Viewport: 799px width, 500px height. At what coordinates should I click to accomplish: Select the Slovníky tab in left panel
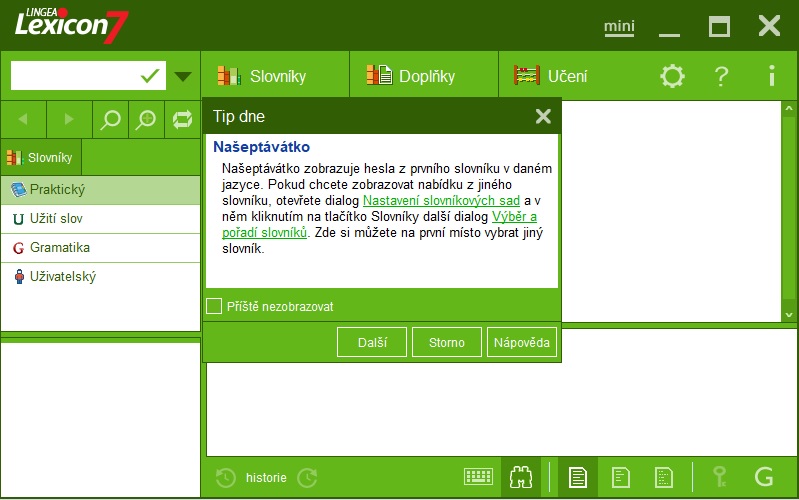[x=41, y=157]
